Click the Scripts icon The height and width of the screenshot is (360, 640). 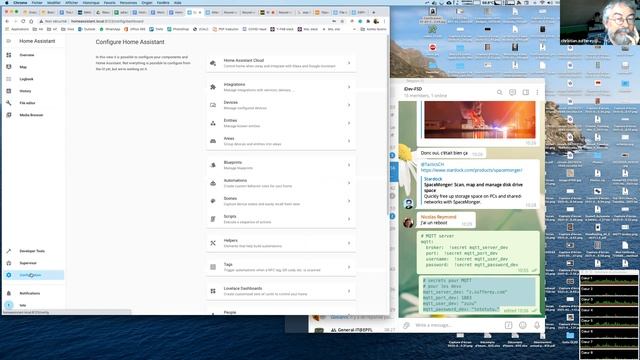pos(213,219)
